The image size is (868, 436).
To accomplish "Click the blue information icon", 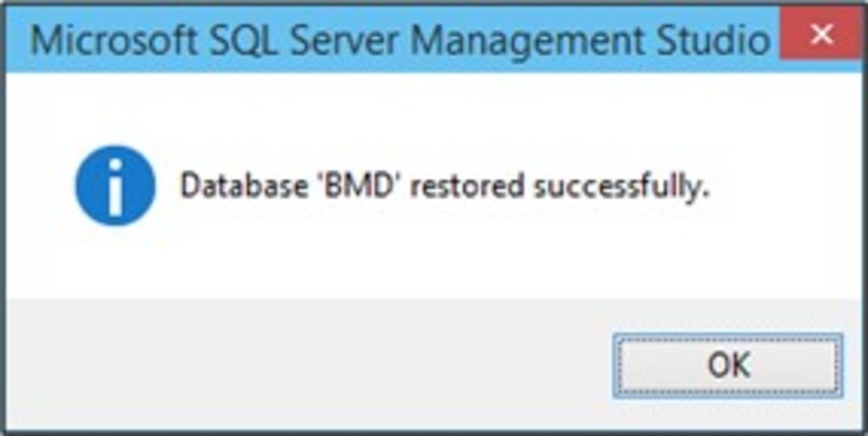I will click(x=115, y=186).
